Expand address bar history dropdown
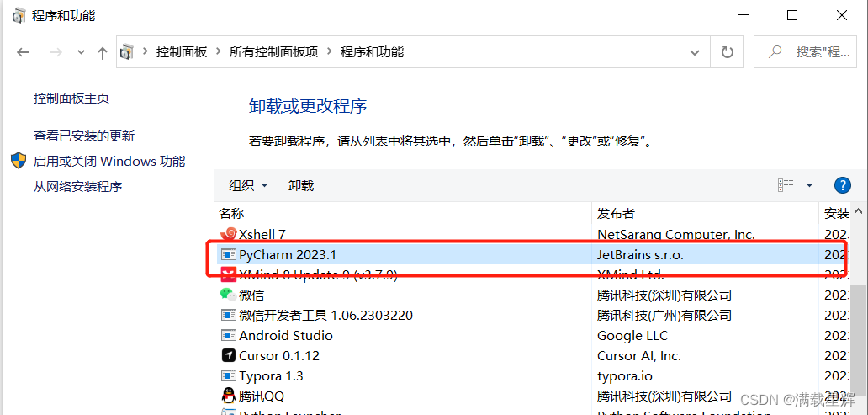Image resolution: width=868 pixels, height=415 pixels. [x=694, y=53]
